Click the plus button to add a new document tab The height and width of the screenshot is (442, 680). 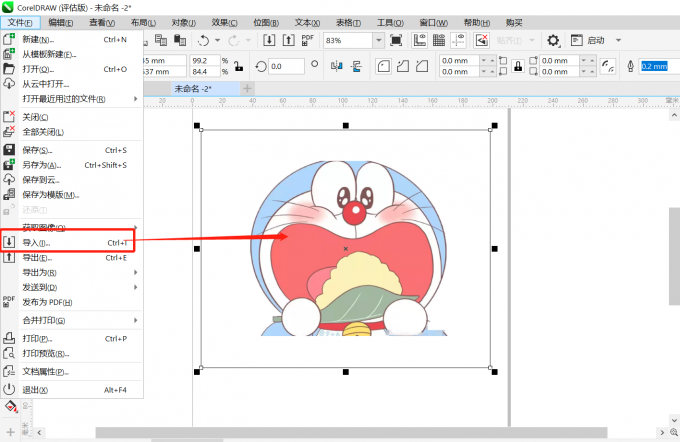tap(248, 89)
